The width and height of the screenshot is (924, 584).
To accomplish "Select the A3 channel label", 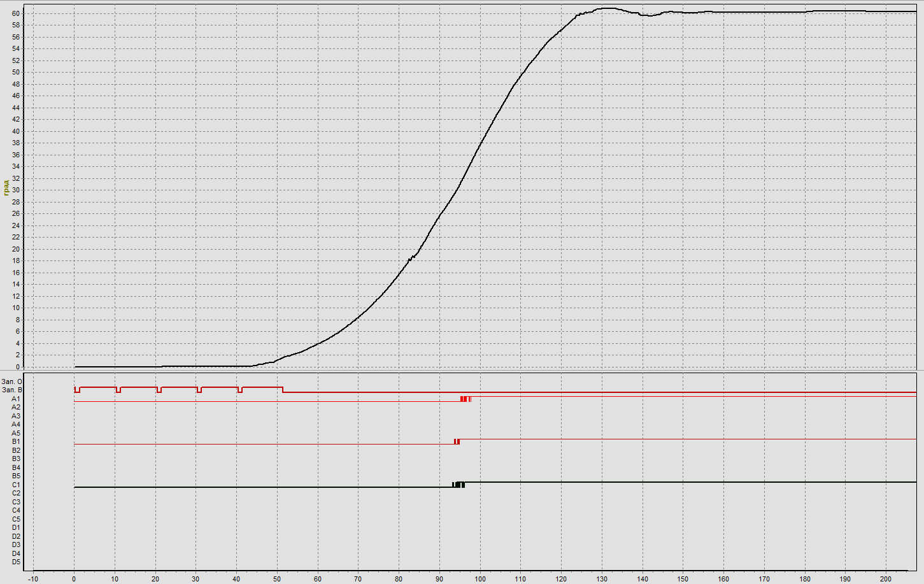I will coord(16,416).
